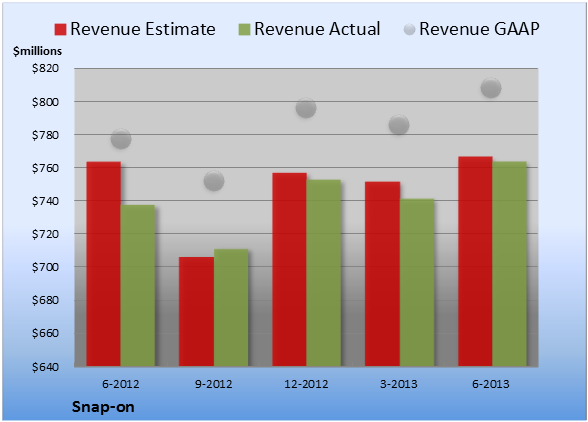The image size is (588, 422).
Task: Select the 'Revenue GAAP' legend label
Action: (x=479, y=29)
